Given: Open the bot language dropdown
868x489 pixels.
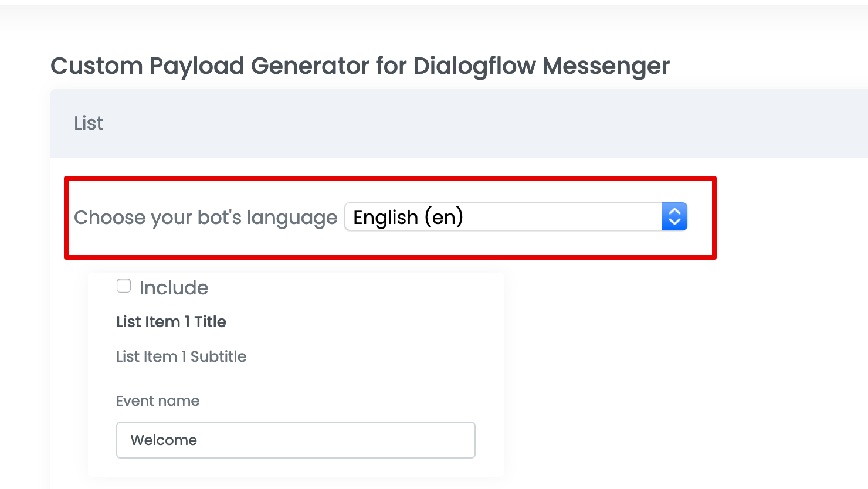Looking at the screenshot, I should pyautogui.click(x=515, y=217).
